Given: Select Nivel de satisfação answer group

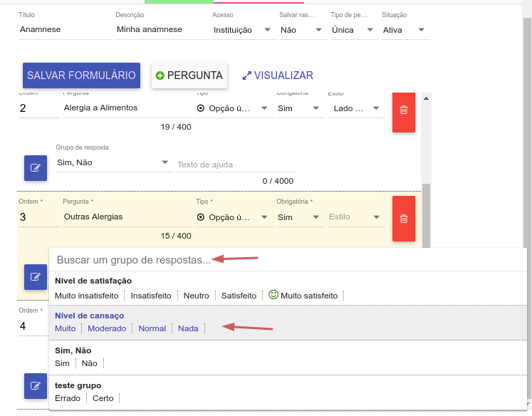Looking at the screenshot, I should click(x=288, y=288).
